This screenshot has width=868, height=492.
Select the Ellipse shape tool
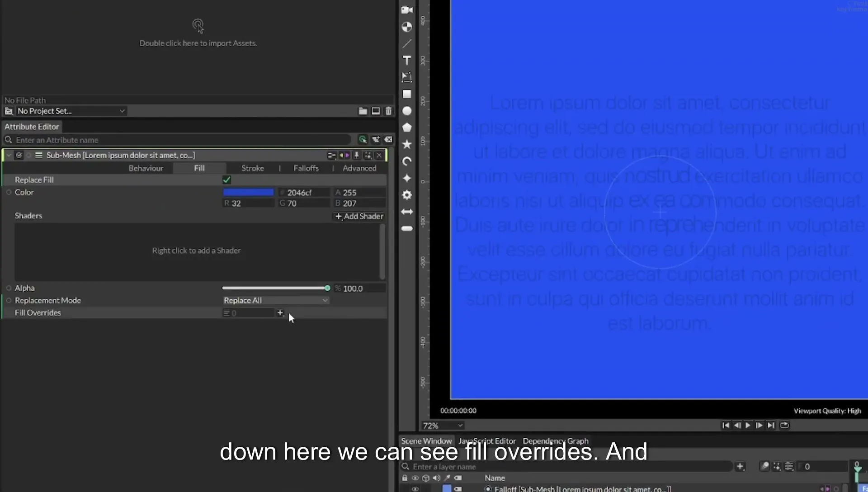point(407,111)
